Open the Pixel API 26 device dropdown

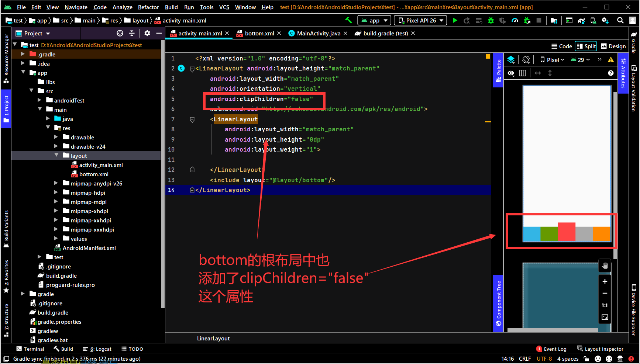point(420,20)
